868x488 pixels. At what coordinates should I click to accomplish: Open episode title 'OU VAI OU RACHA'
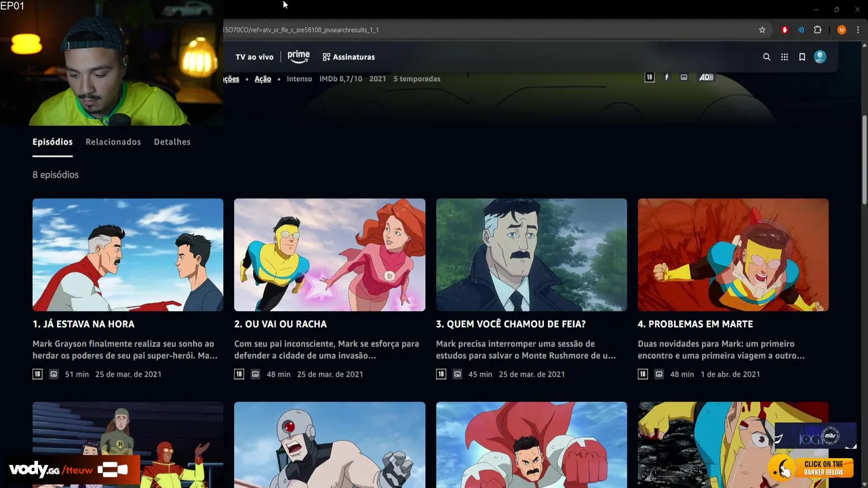(280, 324)
